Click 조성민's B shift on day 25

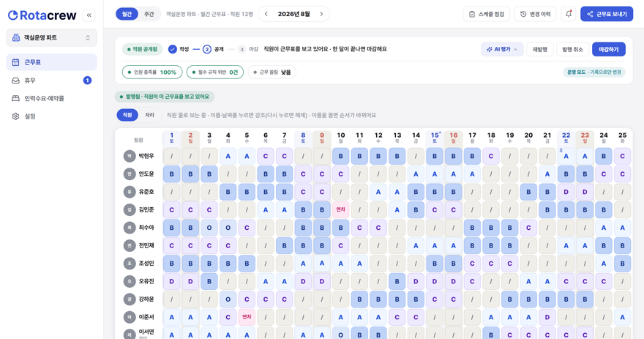(x=622, y=264)
